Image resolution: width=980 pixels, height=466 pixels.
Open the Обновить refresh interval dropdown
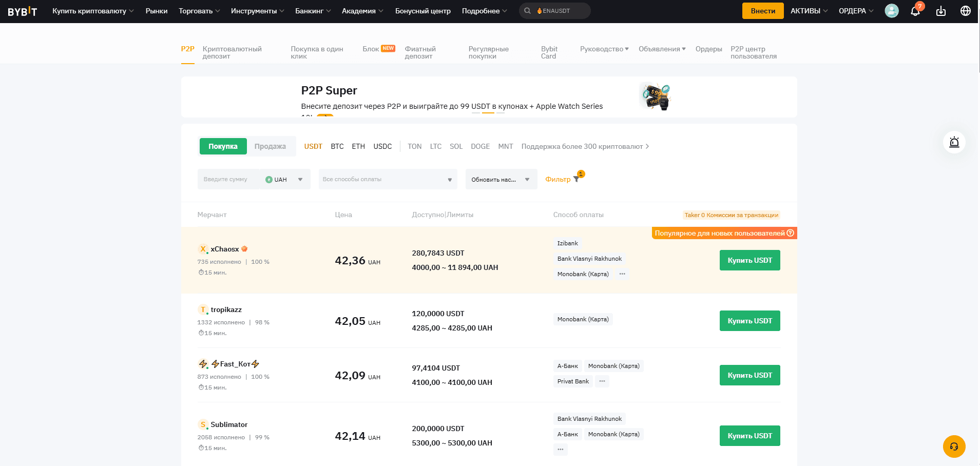tap(501, 179)
